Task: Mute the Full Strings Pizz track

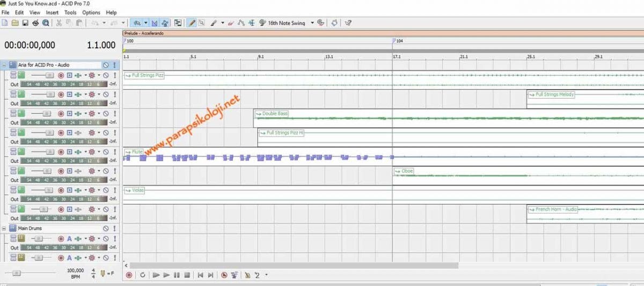Action: (x=106, y=76)
